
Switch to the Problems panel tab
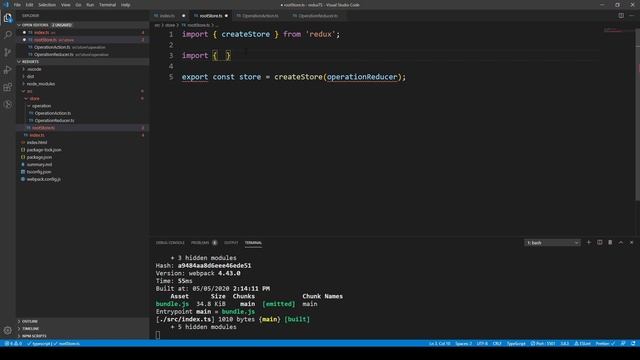[x=200, y=243]
